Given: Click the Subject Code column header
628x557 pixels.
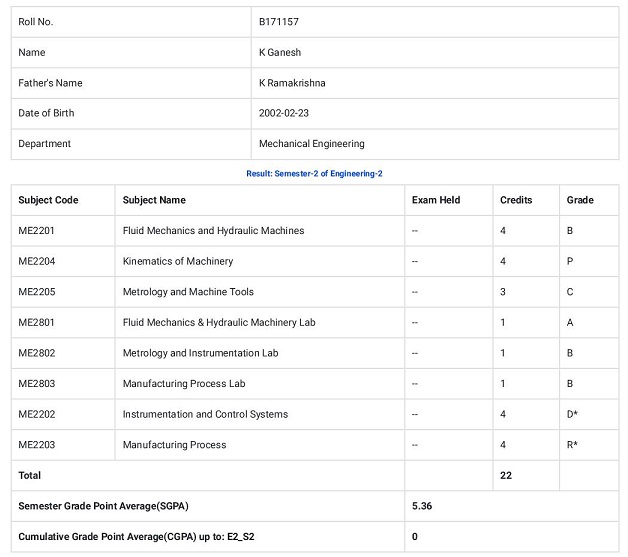Looking at the screenshot, I should tap(48, 200).
